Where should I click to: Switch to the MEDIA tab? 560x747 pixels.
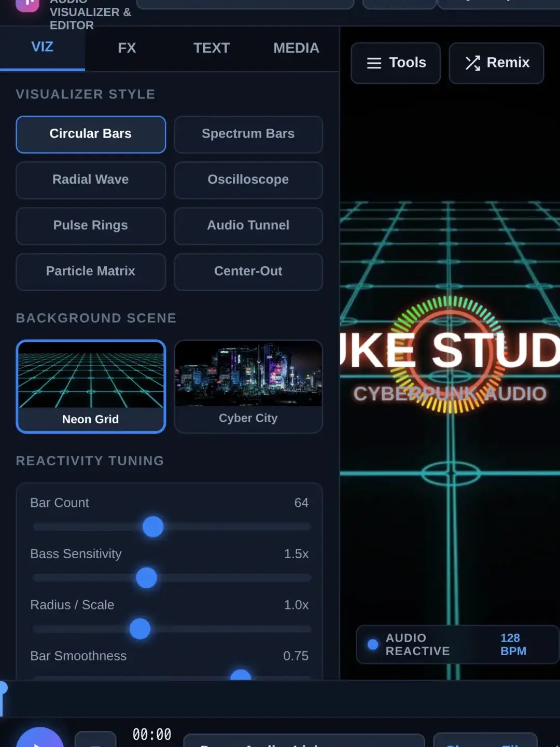coord(296,48)
